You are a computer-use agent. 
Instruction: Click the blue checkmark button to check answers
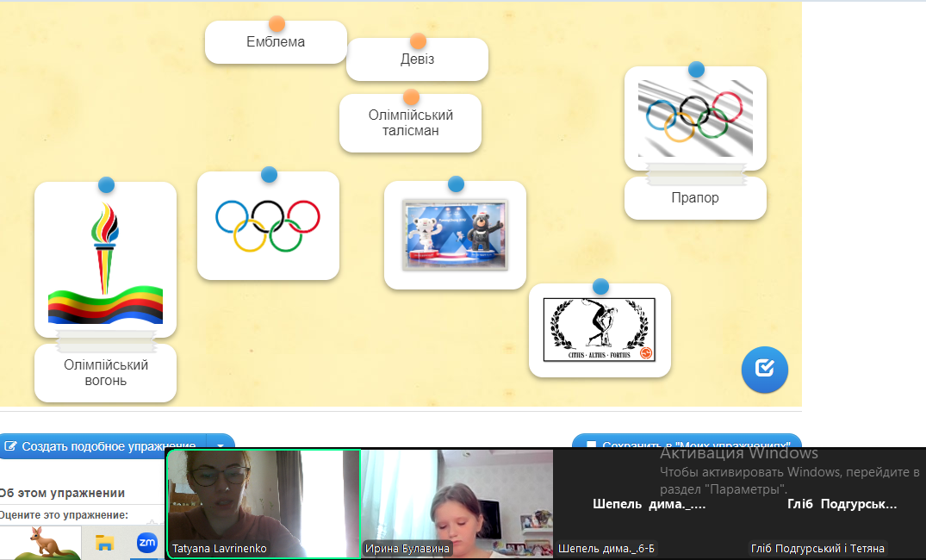[x=765, y=370]
